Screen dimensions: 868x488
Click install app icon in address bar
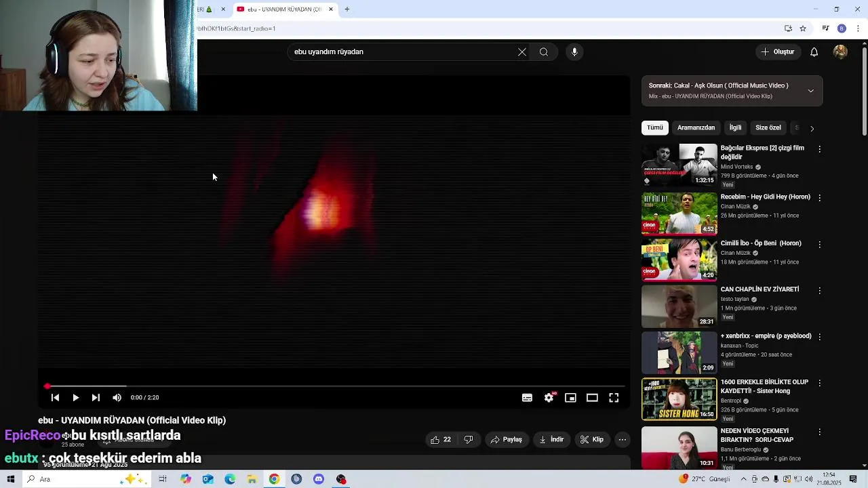tap(788, 28)
